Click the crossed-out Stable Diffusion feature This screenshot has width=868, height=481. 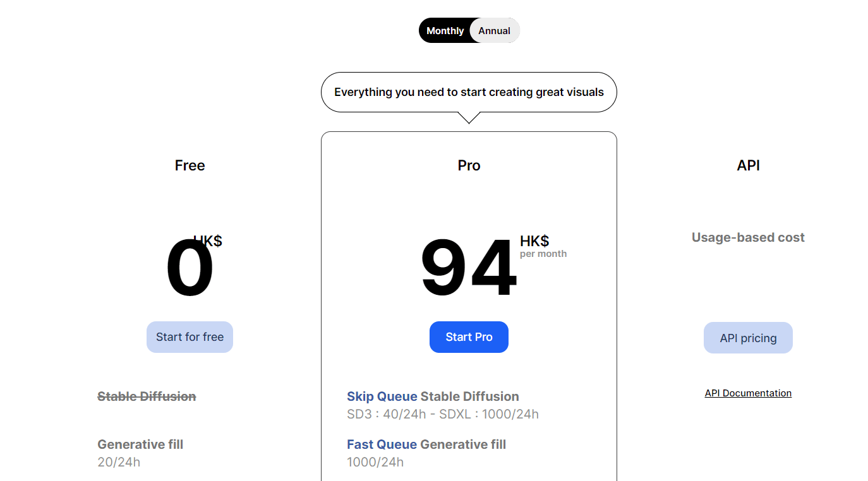tap(147, 396)
